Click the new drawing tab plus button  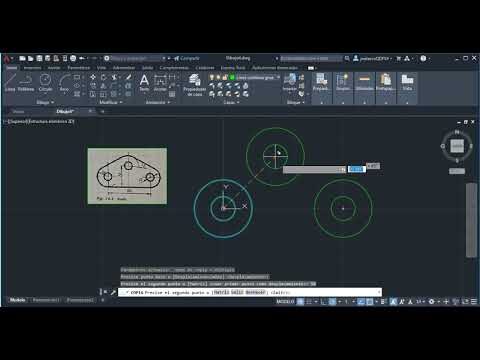pos(103,111)
